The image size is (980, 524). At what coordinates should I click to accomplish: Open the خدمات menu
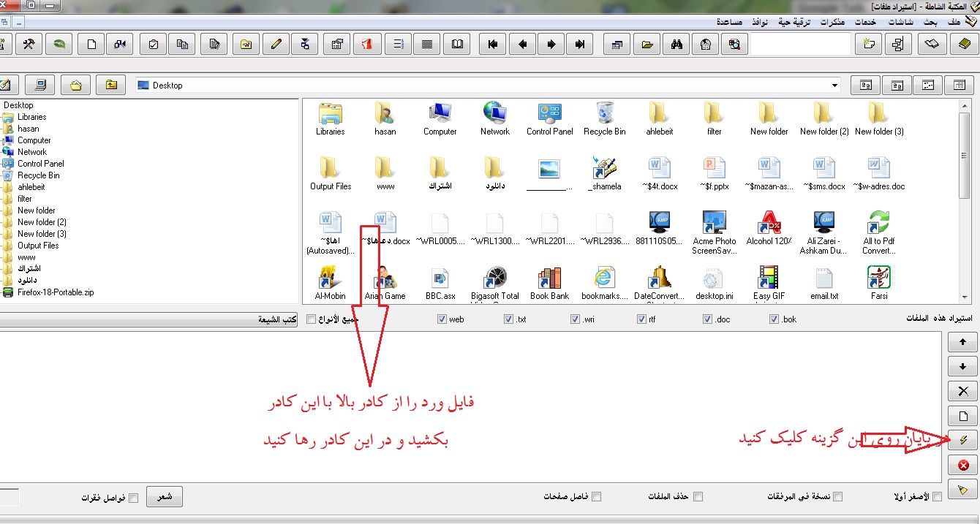pos(866,23)
